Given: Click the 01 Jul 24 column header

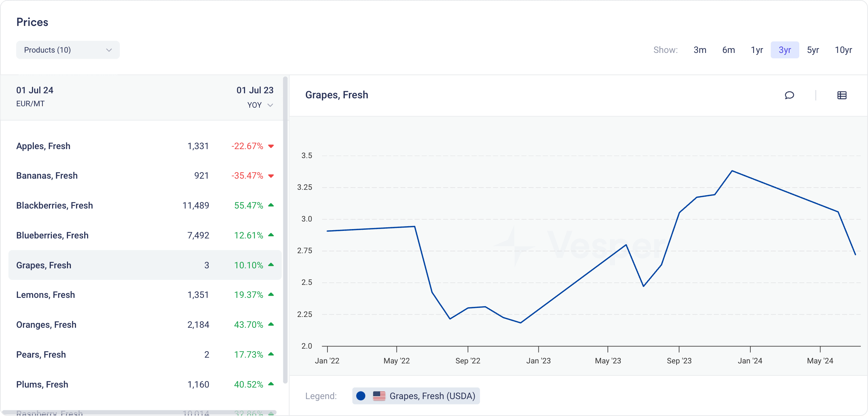Looking at the screenshot, I should [x=35, y=90].
